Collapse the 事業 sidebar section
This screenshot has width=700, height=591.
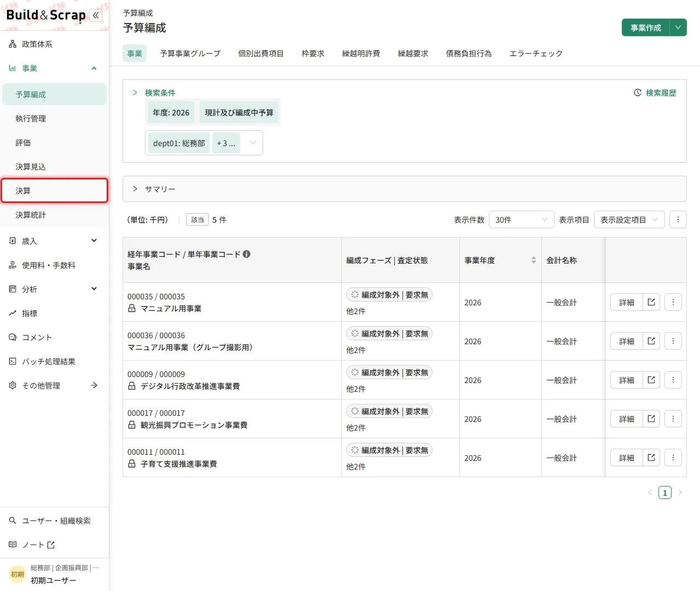94,68
